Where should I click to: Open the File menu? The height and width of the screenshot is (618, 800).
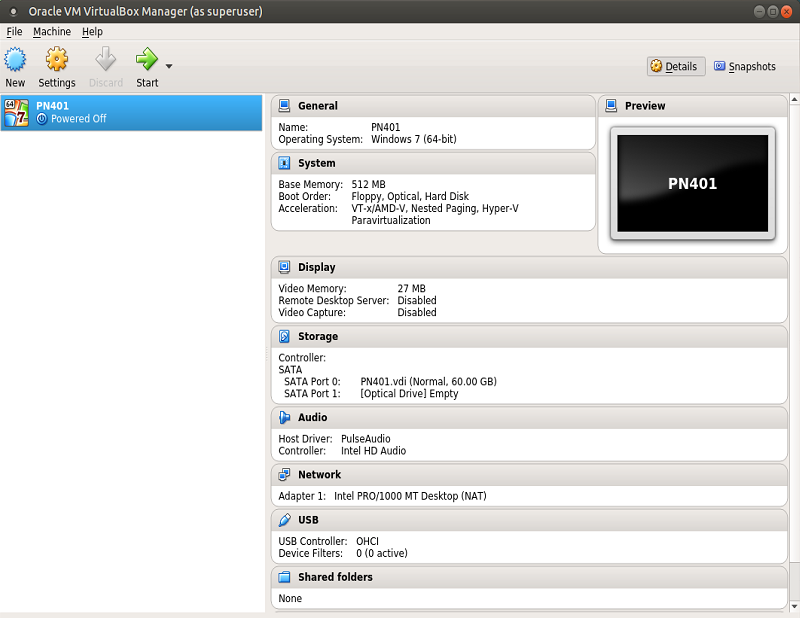tap(14, 32)
